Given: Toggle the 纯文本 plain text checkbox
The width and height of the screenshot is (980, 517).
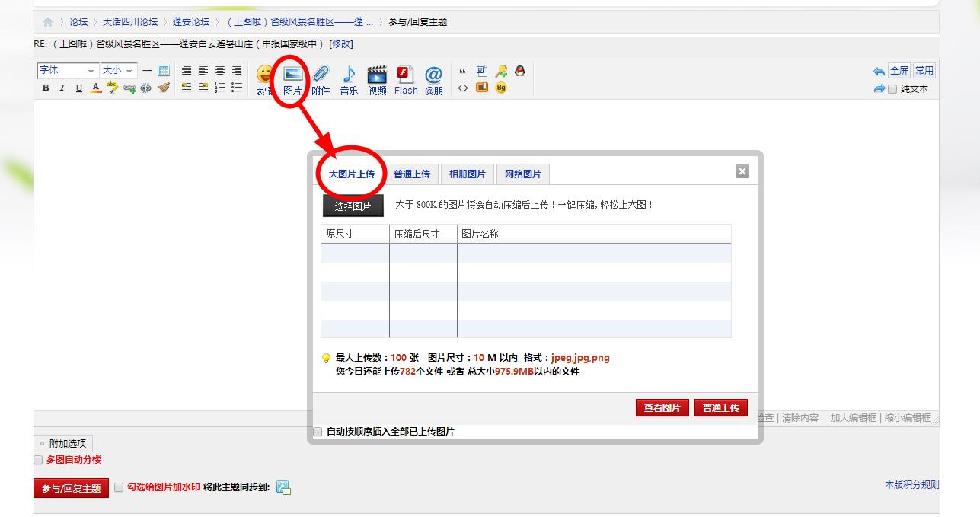Looking at the screenshot, I should pos(892,89).
